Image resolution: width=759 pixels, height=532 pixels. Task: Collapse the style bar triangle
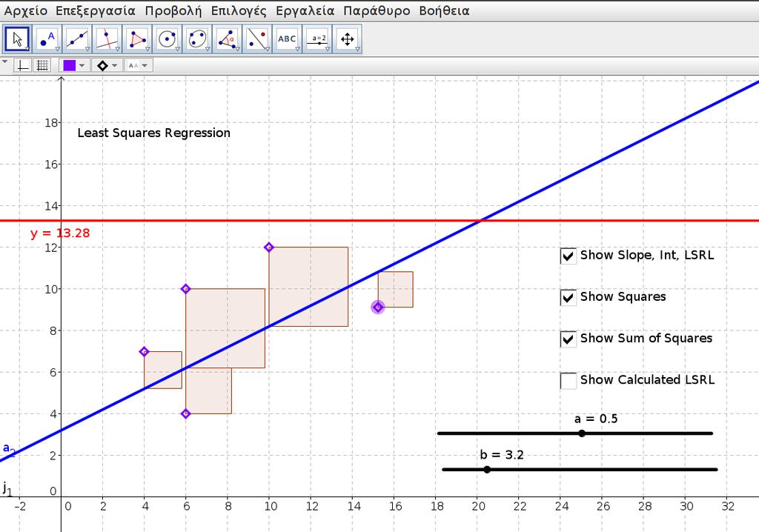[5, 62]
